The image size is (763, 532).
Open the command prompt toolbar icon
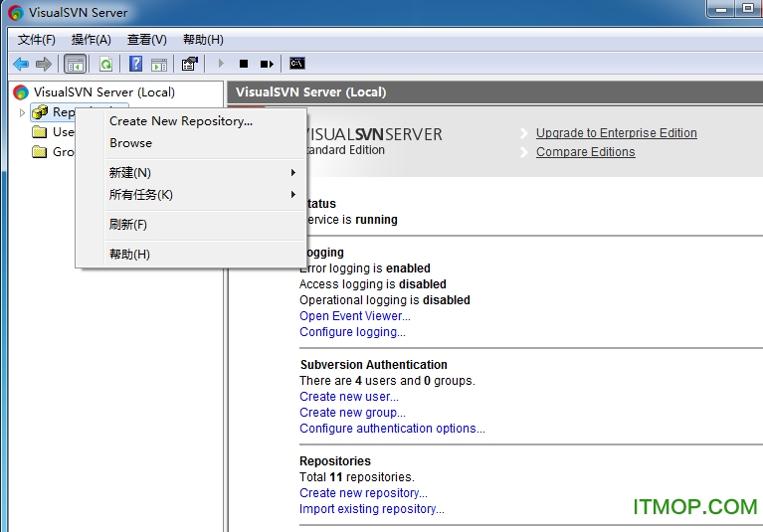[296, 64]
